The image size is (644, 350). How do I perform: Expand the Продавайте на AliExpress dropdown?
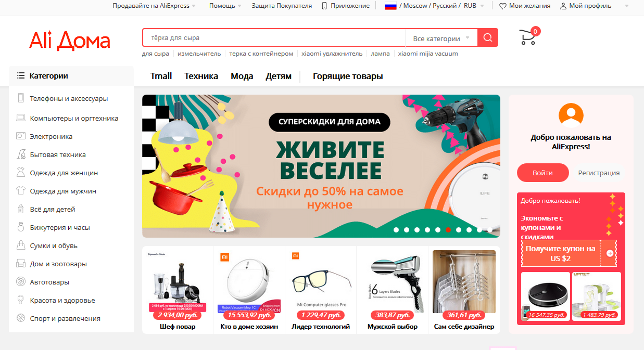(154, 6)
